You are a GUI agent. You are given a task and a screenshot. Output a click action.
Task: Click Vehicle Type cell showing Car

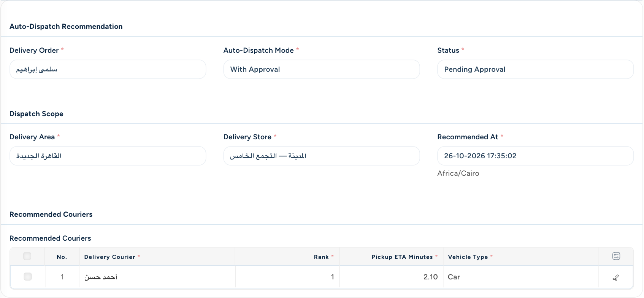(x=521, y=277)
